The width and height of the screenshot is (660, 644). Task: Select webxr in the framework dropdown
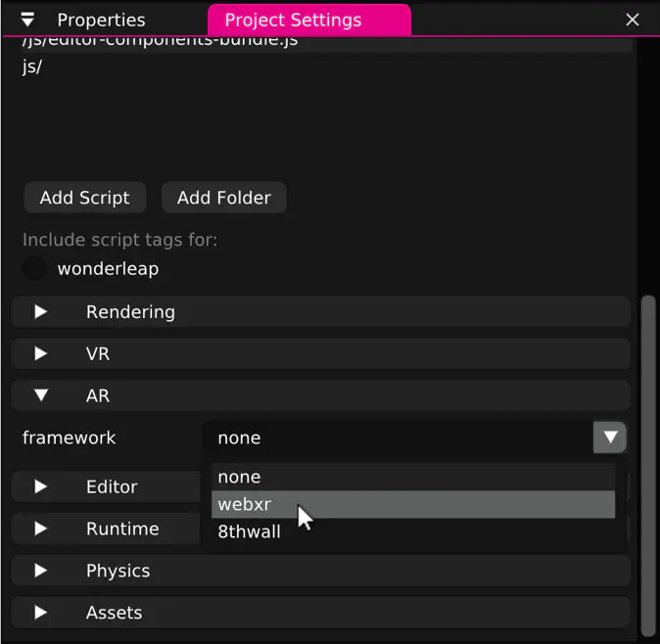pyautogui.click(x=245, y=505)
